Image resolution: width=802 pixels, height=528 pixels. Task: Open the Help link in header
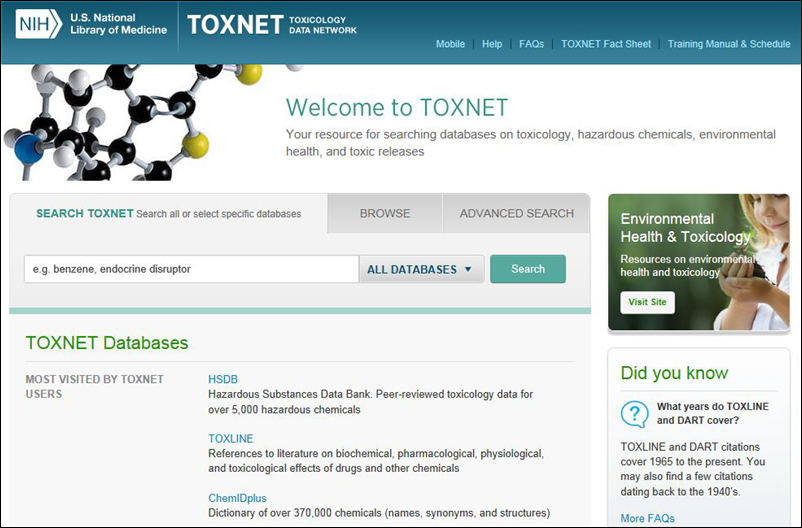pyautogui.click(x=492, y=44)
